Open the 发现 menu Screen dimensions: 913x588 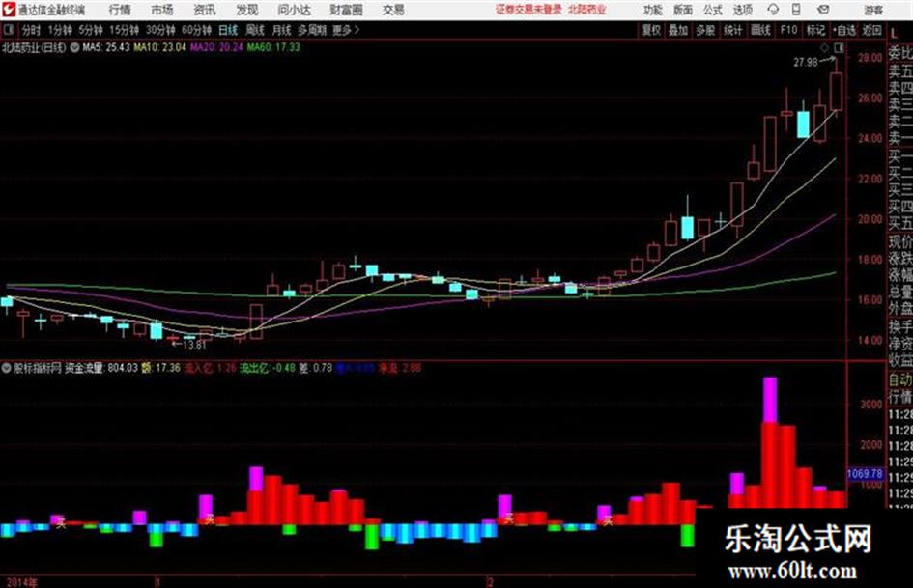pos(247,10)
